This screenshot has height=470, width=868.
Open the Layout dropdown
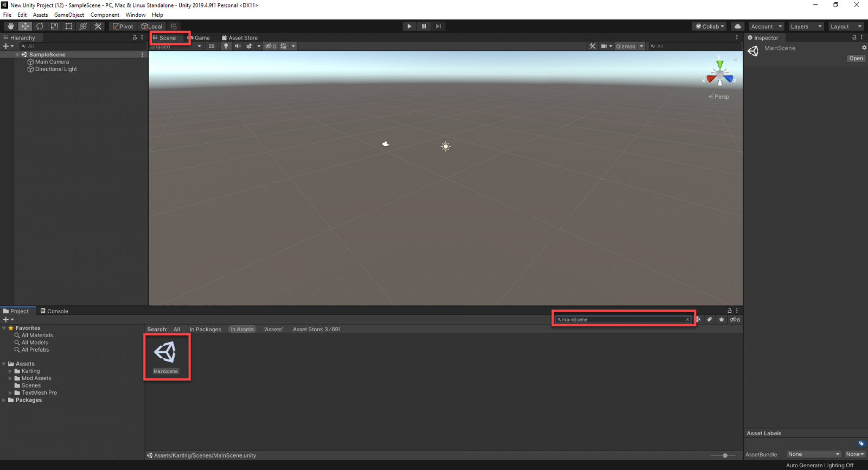tap(846, 26)
